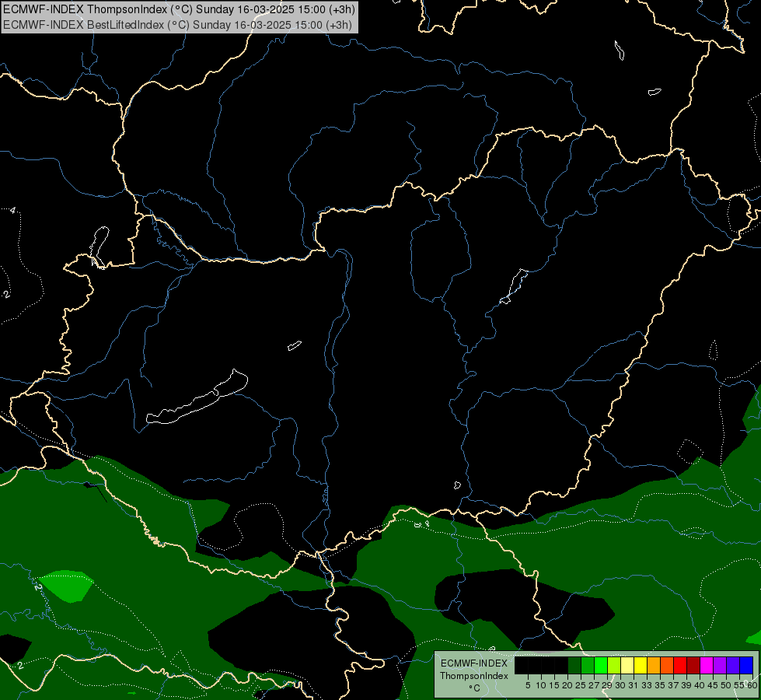Viewport: 761px width, 700px height.
Task: Click legend tick value '29'
Action: point(607,685)
